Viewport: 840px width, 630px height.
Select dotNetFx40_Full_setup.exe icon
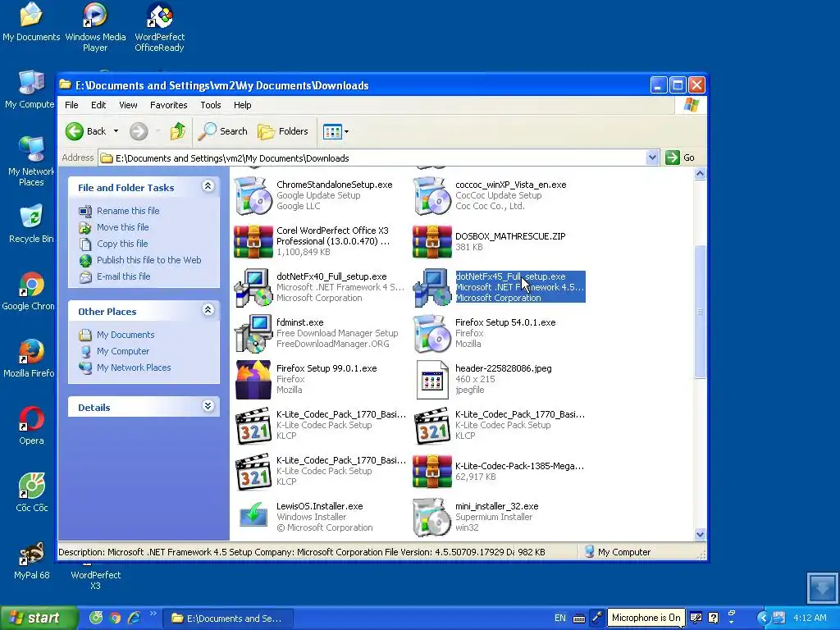point(253,288)
